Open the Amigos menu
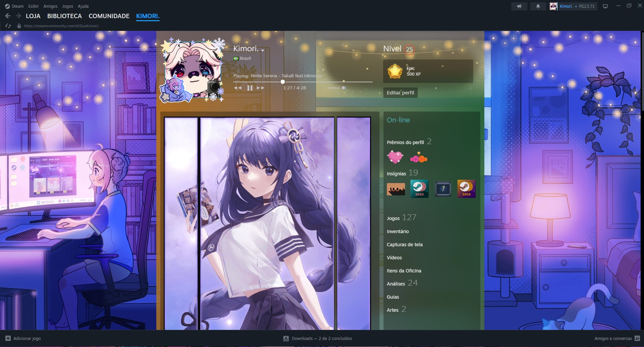Image resolution: width=644 pixels, height=347 pixels. [50, 6]
